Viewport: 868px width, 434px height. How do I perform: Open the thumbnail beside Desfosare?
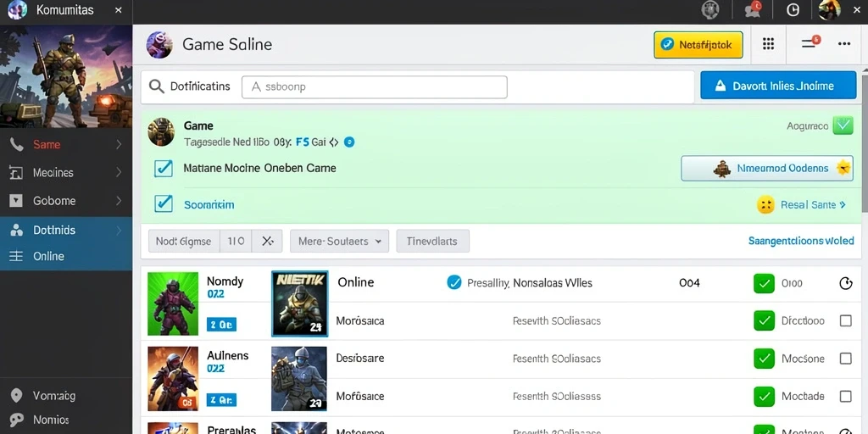(x=299, y=379)
